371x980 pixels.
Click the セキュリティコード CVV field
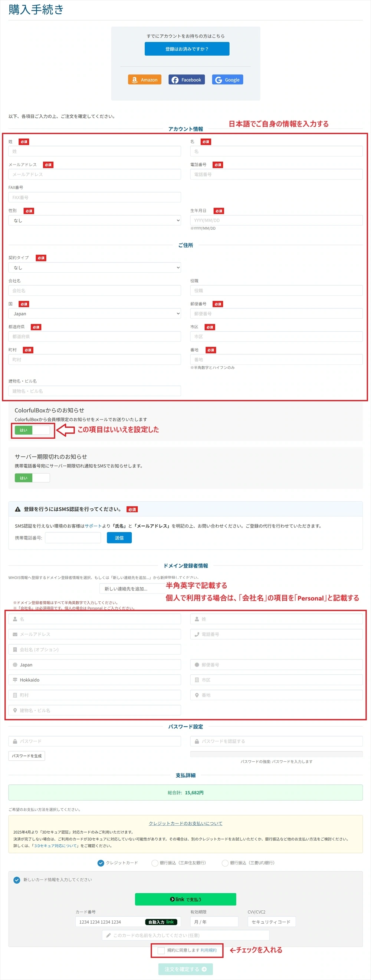click(271, 922)
